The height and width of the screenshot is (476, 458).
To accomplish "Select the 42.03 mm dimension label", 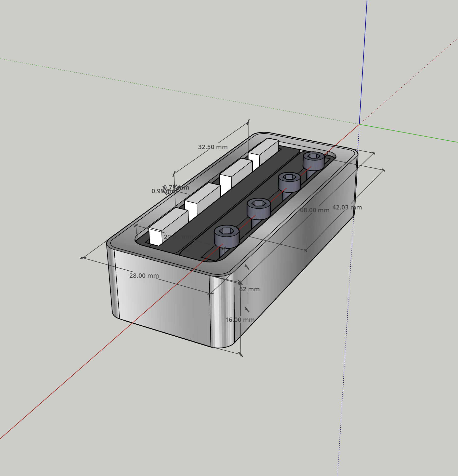I will [x=347, y=207].
